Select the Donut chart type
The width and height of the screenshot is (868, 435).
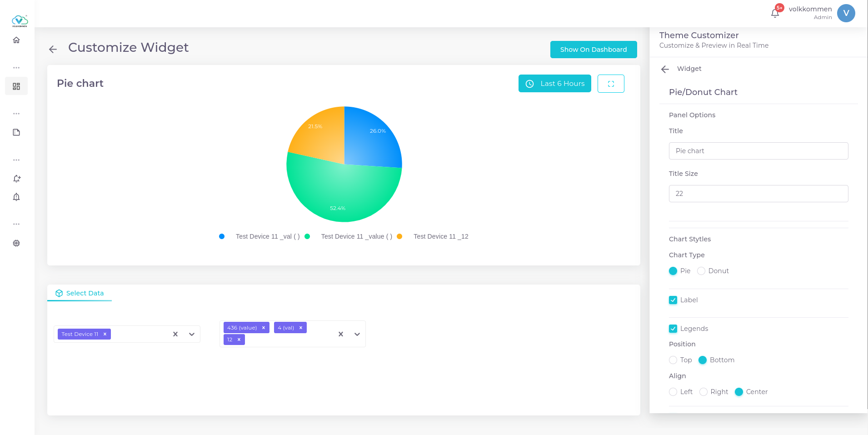click(701, 271)
